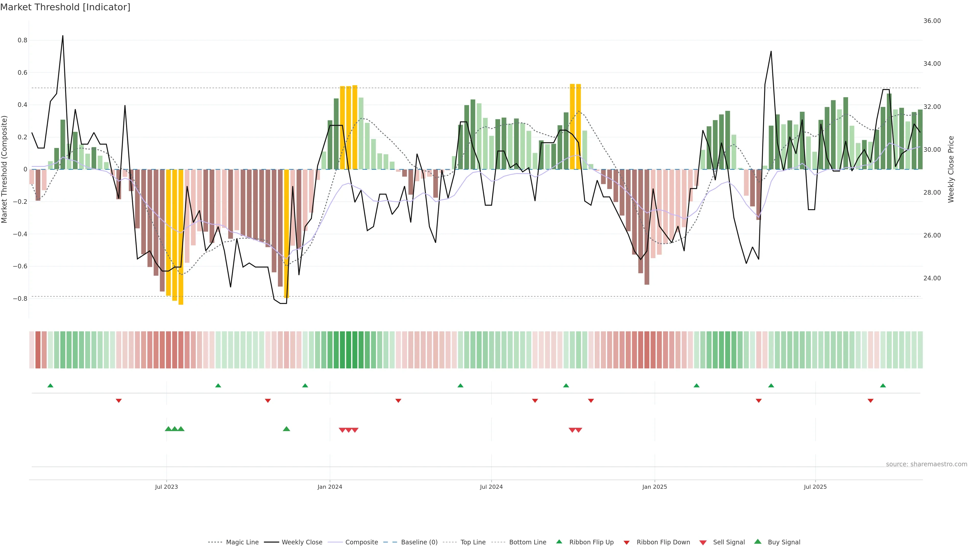Click the Market Threshold [Indicator] chart title

coord(65,7)
